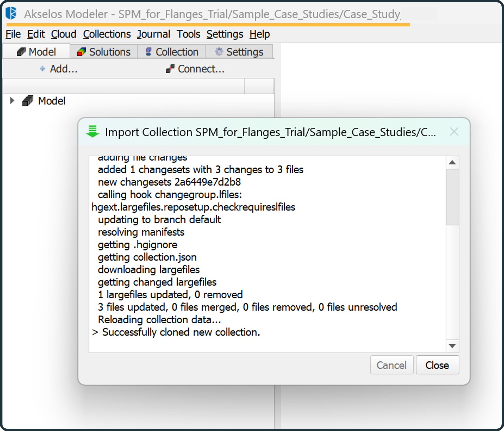Image resolution: width=504 pixels, height=431 pixels.
Task: Click the Akselos Modeler window title text
Action: [x=213, y=14]
